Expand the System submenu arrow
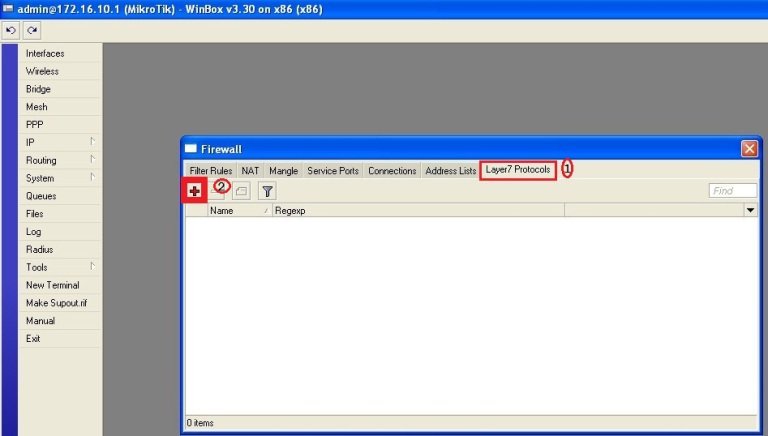The width and height of the screenshot is (768, 436). click(92, 177)
